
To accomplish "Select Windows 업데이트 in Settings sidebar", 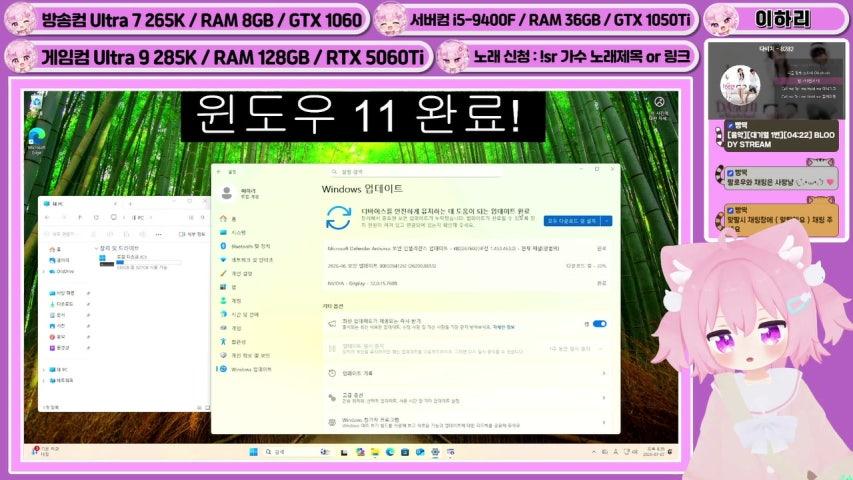I will click(245, 369).
